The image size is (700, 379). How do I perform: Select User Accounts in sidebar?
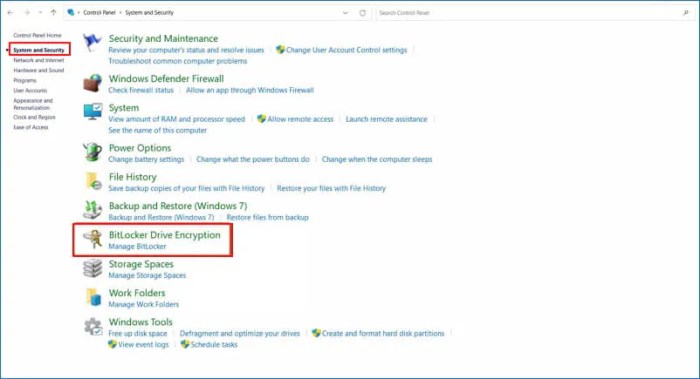tap(30, 90)
